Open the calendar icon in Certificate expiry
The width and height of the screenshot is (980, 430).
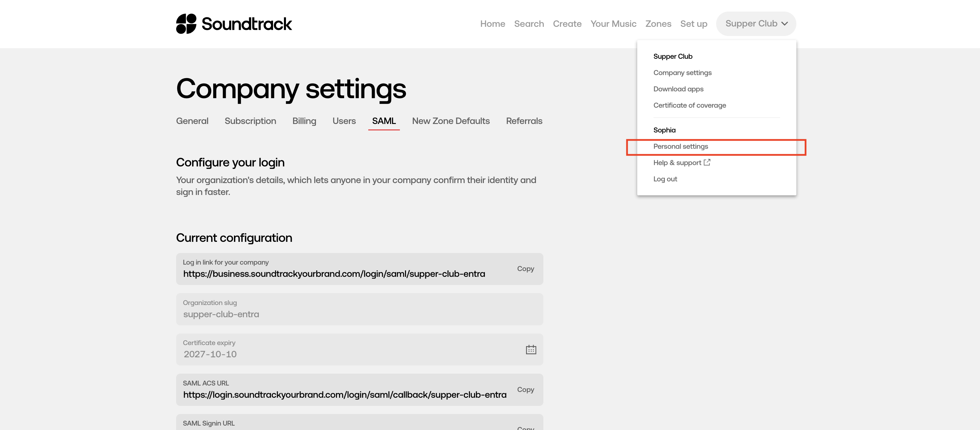point(531,350)
